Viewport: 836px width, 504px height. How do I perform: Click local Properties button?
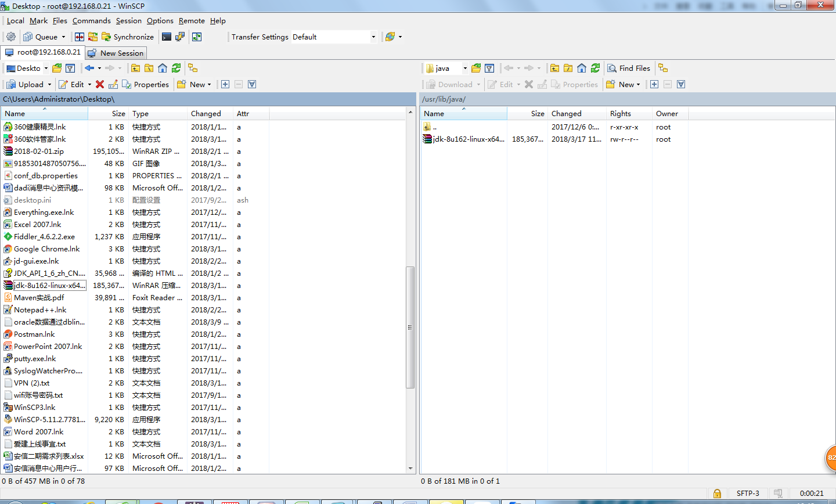tap(145, 84)
